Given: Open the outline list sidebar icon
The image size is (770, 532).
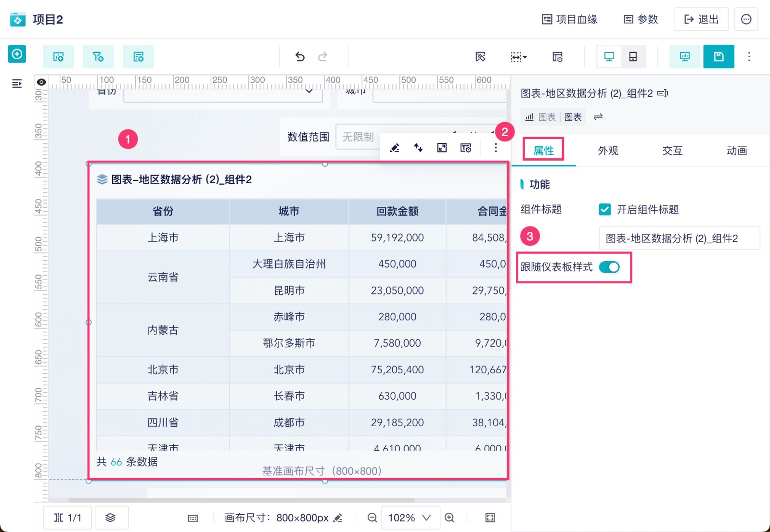Looking at the screenshot, I should pyautogui.click(x=17, y=84).
